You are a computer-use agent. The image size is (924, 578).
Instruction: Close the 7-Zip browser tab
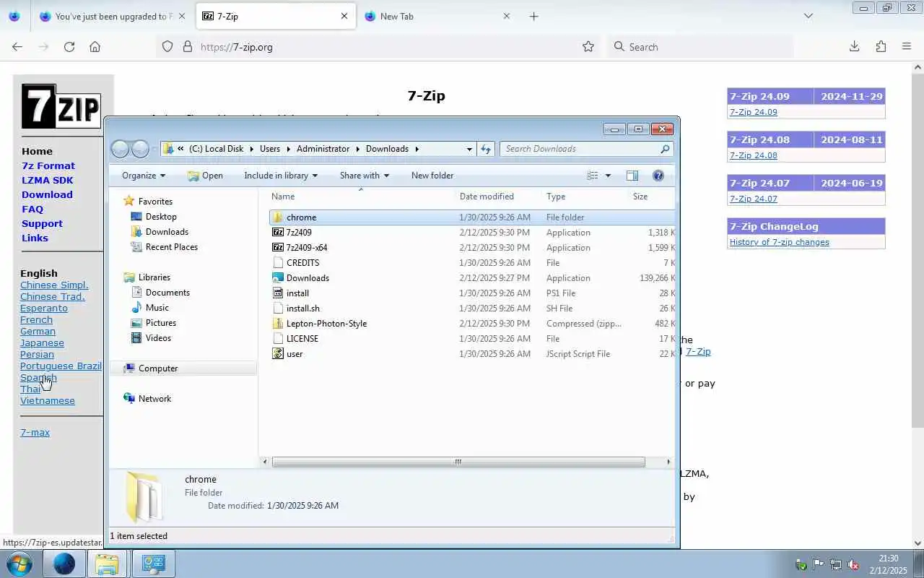344,16
